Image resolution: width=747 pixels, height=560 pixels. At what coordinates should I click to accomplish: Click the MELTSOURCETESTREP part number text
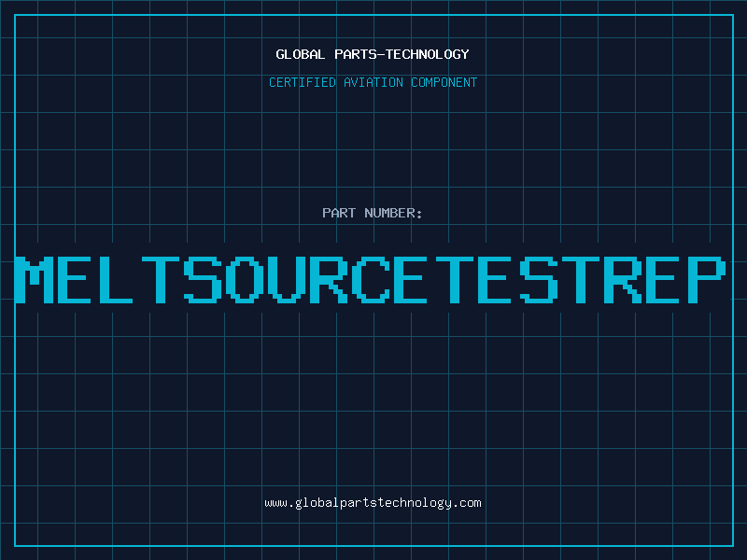371,280
